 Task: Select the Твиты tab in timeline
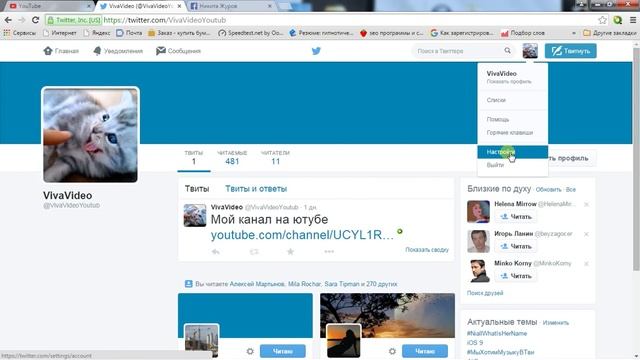(x=197, y=189)
